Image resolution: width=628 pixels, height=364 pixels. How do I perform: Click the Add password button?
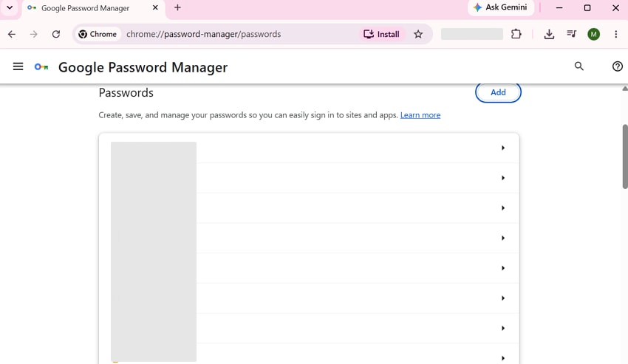(x=498, y=92)
